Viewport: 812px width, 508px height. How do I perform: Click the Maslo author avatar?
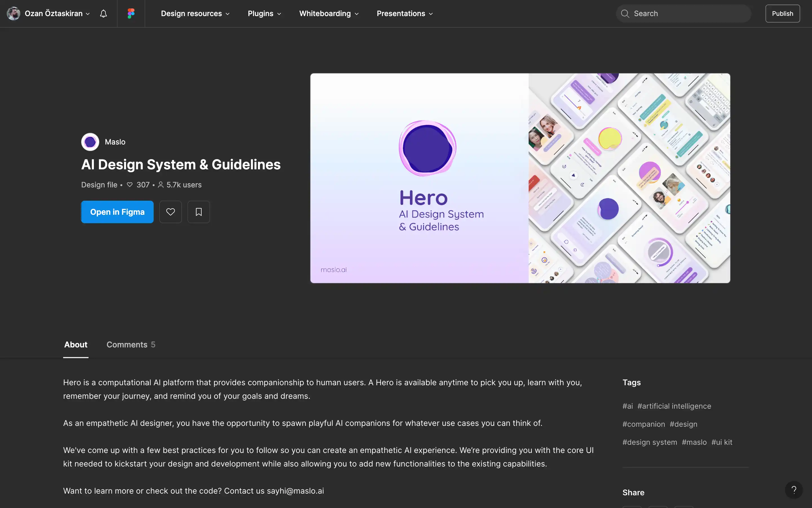[x=90, y=142]
